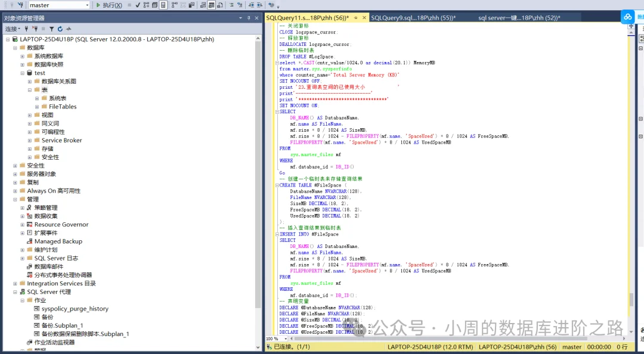Refresh the Object Explorer tree
The width and height of the screenshot is (644, 354).
tap(60, 29)
